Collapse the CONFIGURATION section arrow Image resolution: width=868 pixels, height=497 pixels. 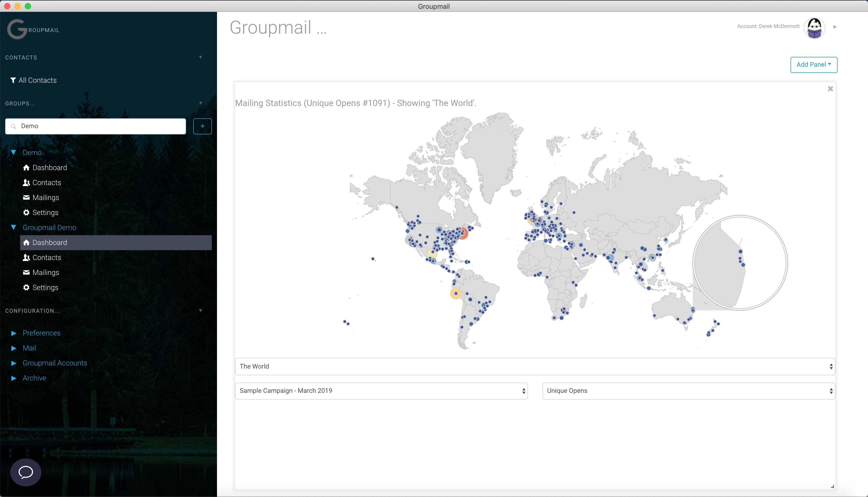201,311
